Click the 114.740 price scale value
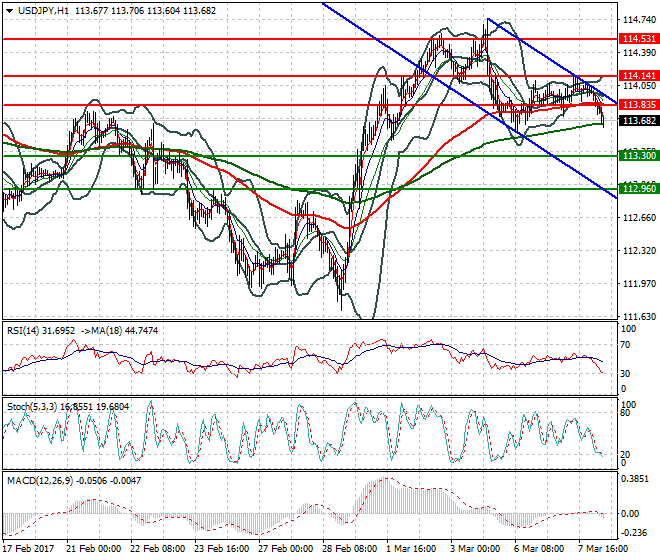660x560 pixels. tap(639, 20)
